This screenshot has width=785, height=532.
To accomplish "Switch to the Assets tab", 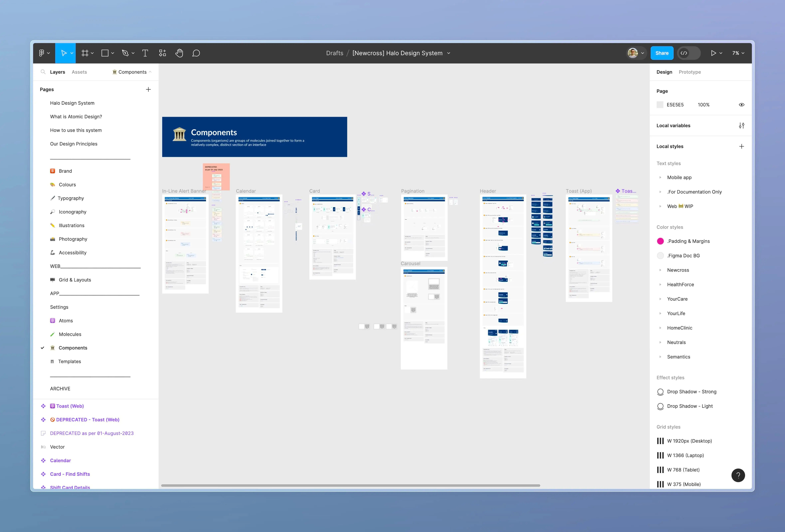I will [x=79, y=72].
